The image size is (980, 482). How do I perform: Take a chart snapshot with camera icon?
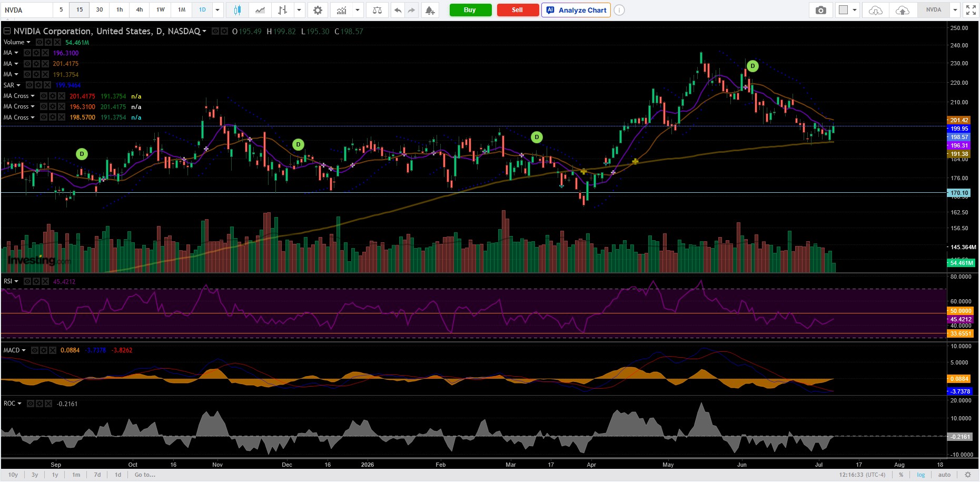[x=820, y=10]
